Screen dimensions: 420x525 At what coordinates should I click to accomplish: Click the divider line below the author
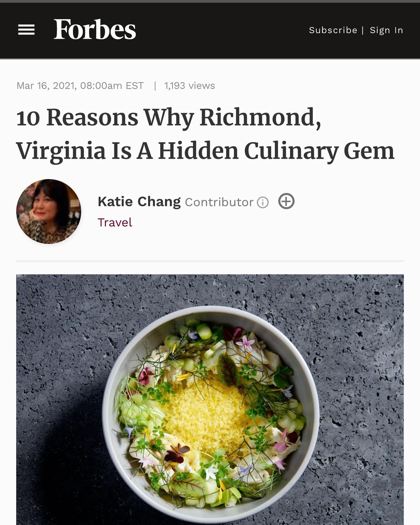(x=210, y=261)
